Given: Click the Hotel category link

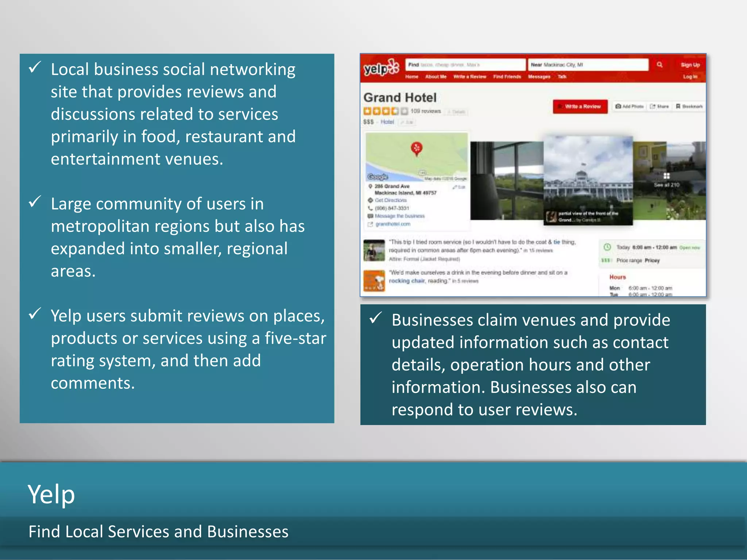Looking at the screenshot, I should [x=387, y=122].
